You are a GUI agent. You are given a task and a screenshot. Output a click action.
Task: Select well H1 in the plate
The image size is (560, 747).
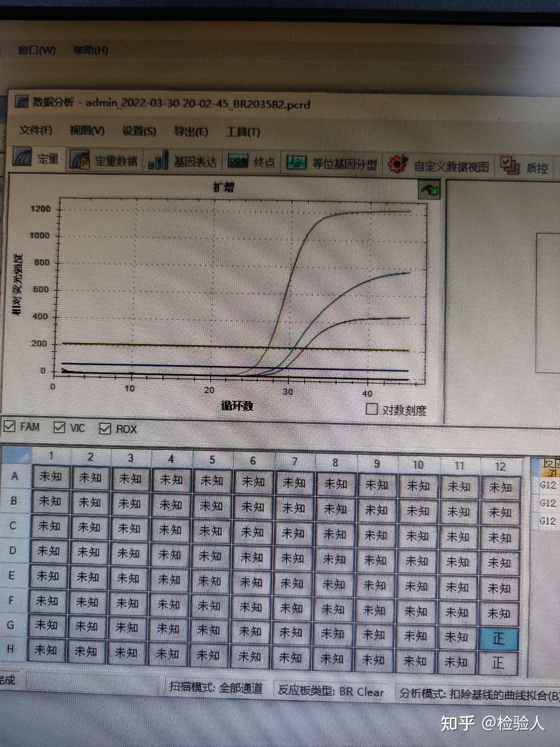pos(46,650)
